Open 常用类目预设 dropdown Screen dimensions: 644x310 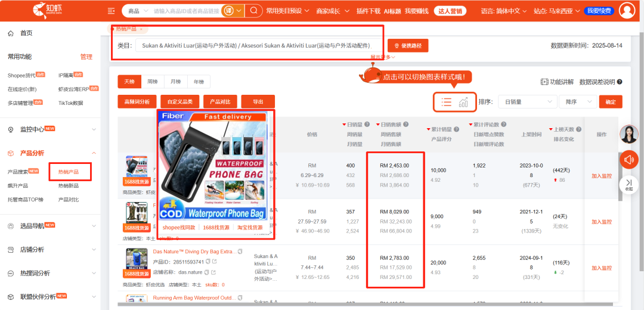288,11
